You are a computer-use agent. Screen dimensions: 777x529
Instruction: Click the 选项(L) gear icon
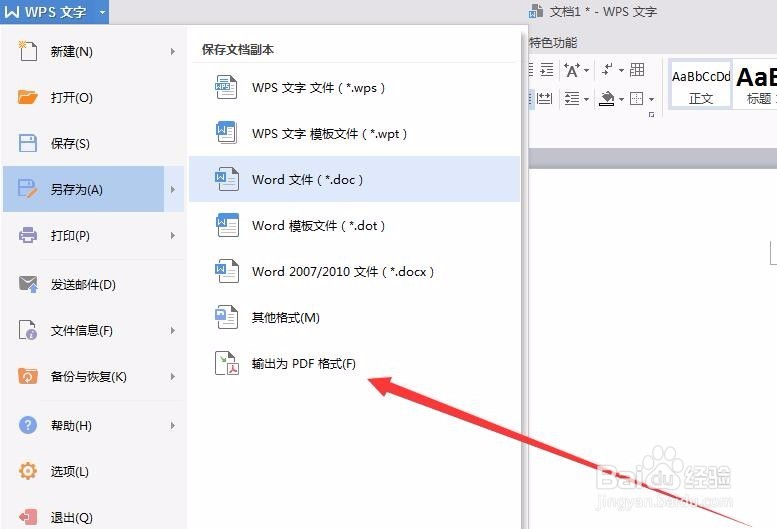[x=28, y=471]
